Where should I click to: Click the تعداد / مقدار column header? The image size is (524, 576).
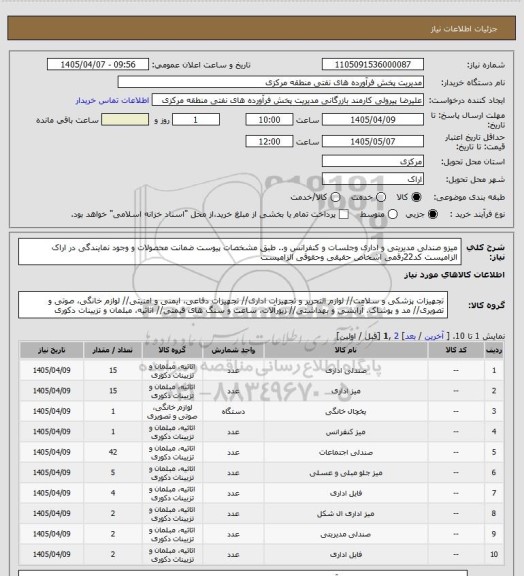(113, 350)
